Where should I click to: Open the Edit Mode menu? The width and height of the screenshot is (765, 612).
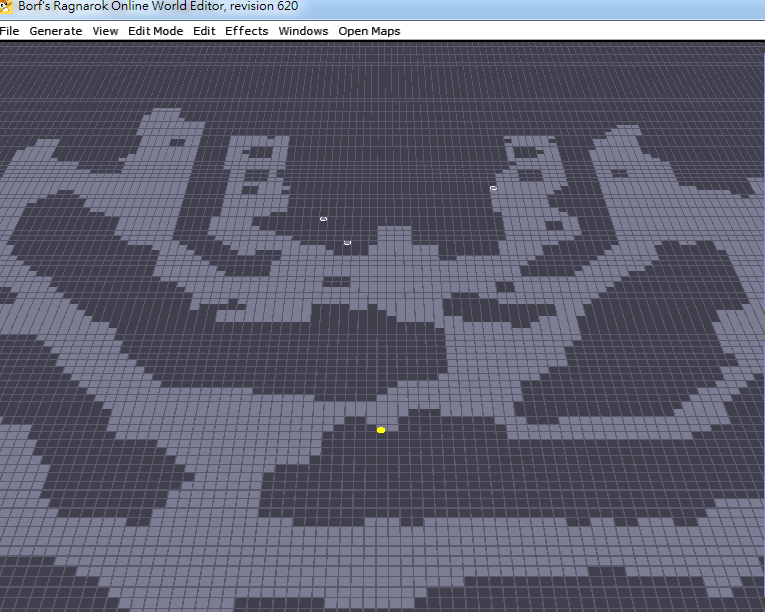pyautogui.click(x=156, y=31)
